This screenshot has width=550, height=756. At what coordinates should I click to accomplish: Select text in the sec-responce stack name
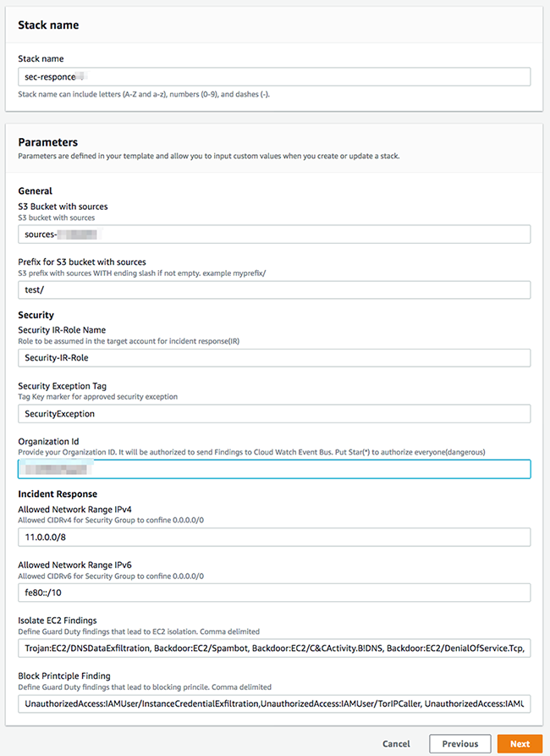51,76
